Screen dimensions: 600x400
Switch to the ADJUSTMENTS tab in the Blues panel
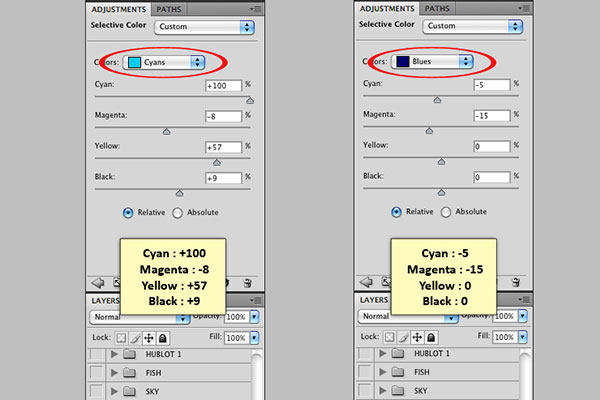(387, 8)
